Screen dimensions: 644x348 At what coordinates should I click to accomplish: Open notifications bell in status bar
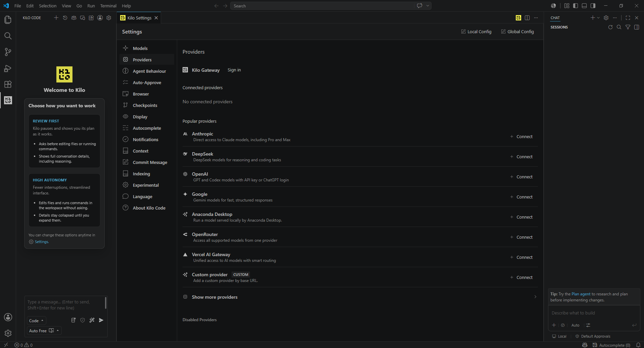(x=638, y=345)
